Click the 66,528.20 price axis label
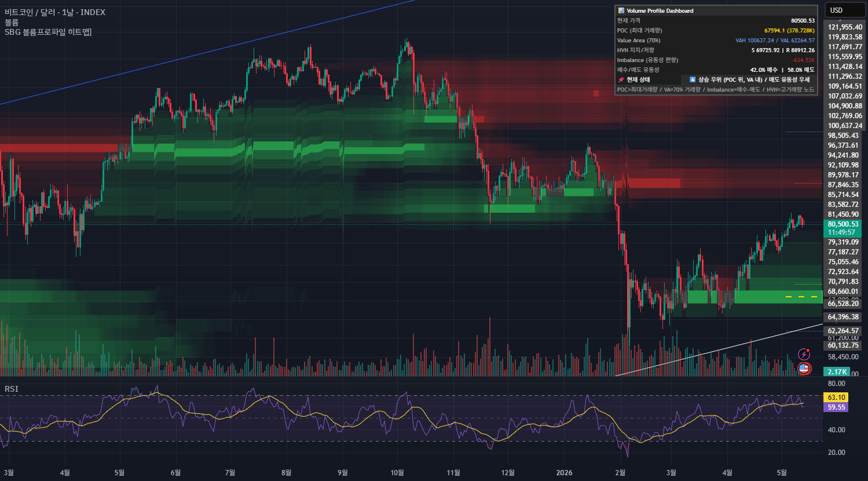868x481 pixels. pyautogui.click(x=843, y=304)
